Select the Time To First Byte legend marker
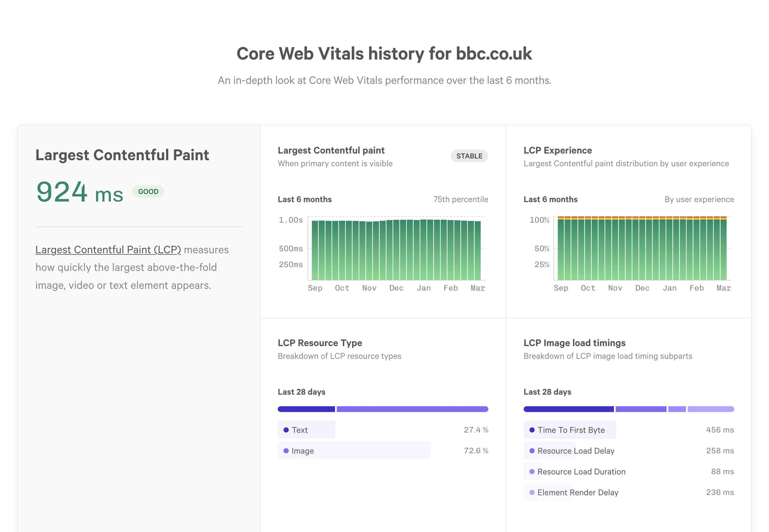Screen dimensions: 769x532 533,430
